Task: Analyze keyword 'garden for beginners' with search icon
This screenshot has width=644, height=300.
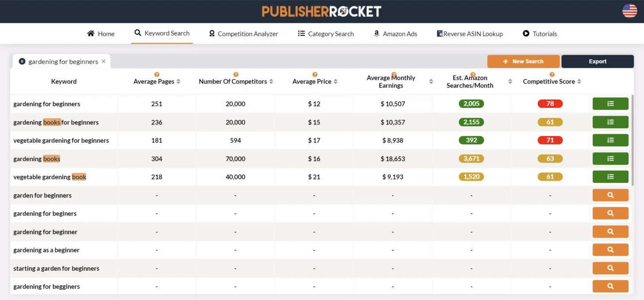Action: click(610, 195)
